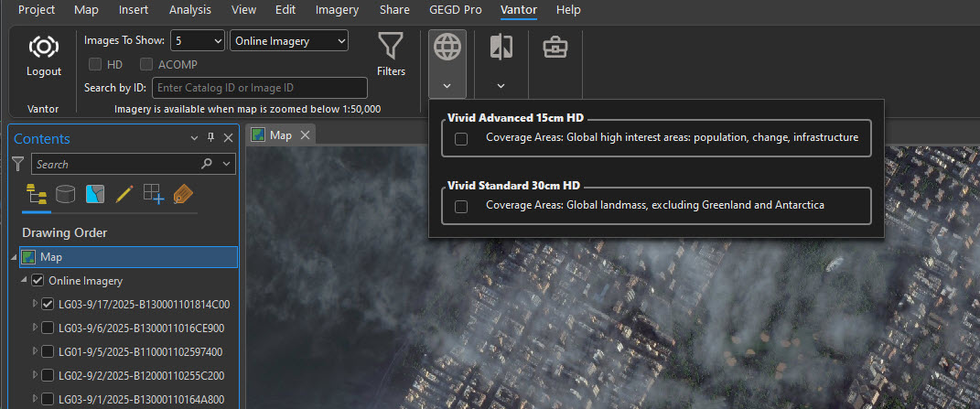Close the Map view tab
The height and width of the screenshot is (409, 980).
click(x=306, y=135)
